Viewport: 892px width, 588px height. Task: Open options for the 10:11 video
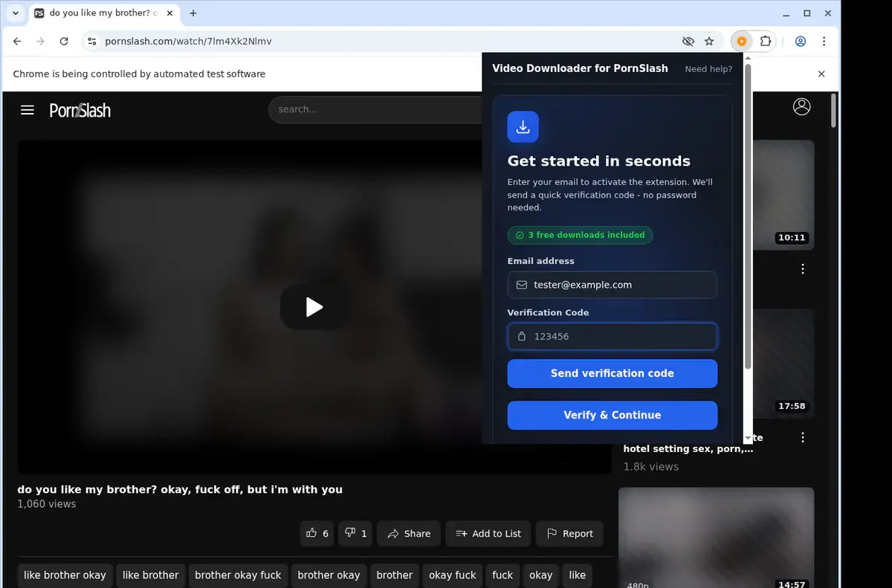pos(803,269)
